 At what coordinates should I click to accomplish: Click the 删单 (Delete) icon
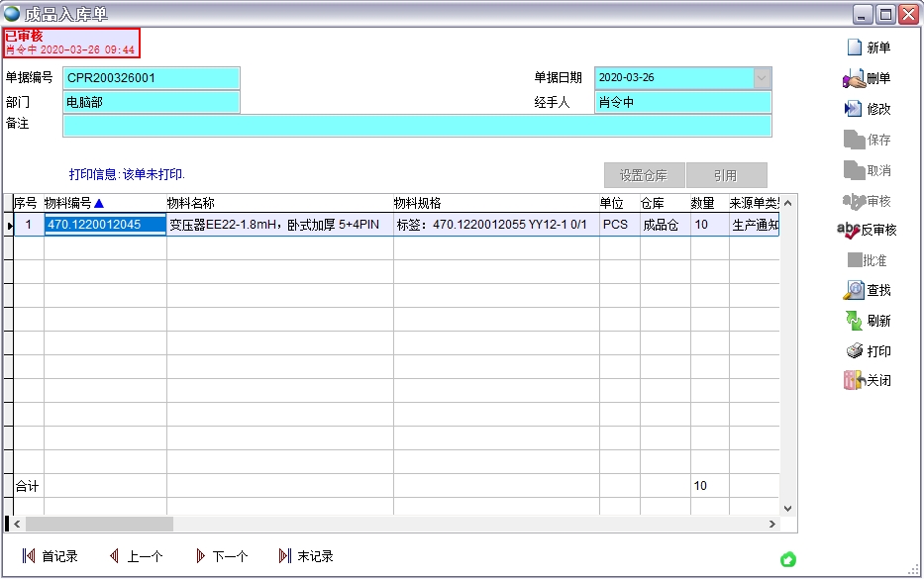[x=854, y=78]
